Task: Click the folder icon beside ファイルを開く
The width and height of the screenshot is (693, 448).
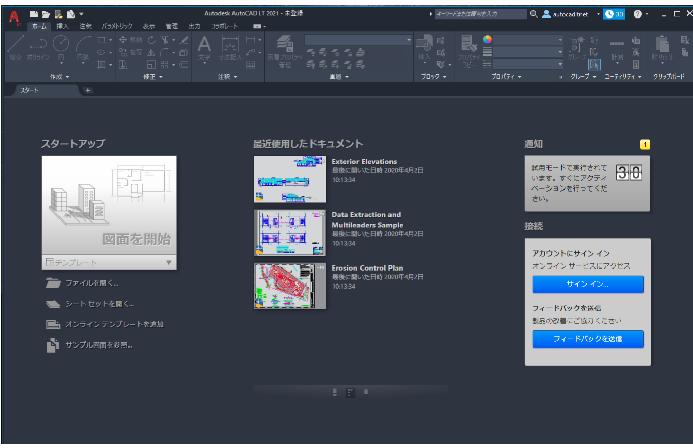Action: click(54, 283)
